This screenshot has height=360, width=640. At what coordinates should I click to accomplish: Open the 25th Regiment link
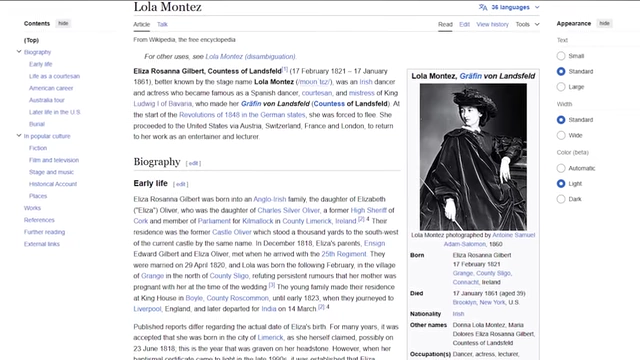pyautogui.click(x=344, y=254)
